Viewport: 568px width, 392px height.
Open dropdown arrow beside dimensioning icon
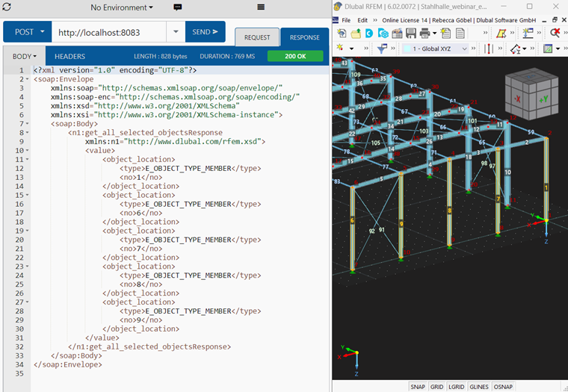524,49
